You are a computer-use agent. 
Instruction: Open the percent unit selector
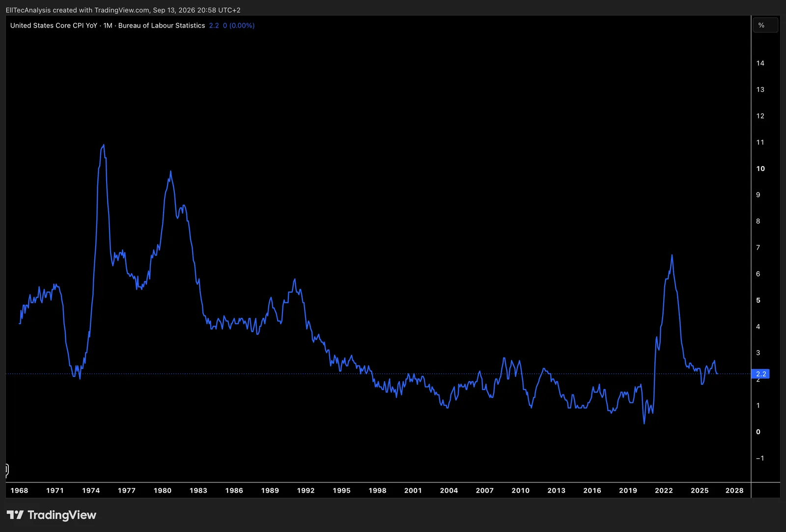pyautogui.click(x=765, y=25)
